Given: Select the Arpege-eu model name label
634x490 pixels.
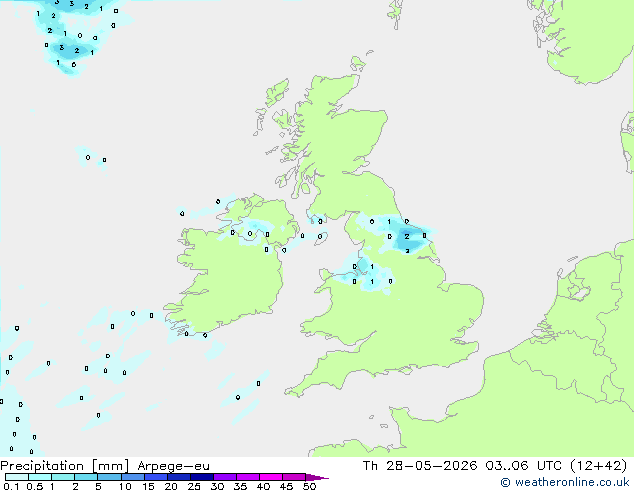Looking at the screenshot, I should tap(173, 466).
